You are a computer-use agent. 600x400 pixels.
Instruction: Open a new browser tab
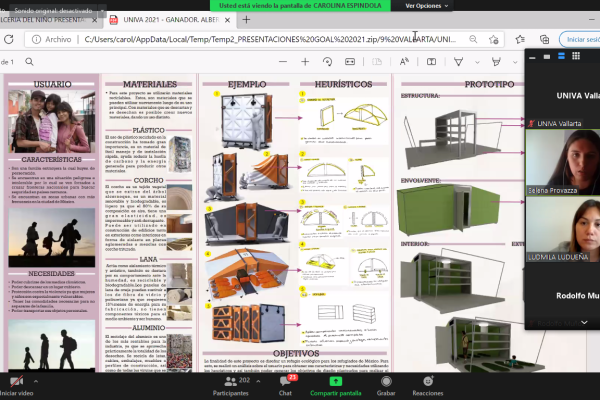pos(246,20)
